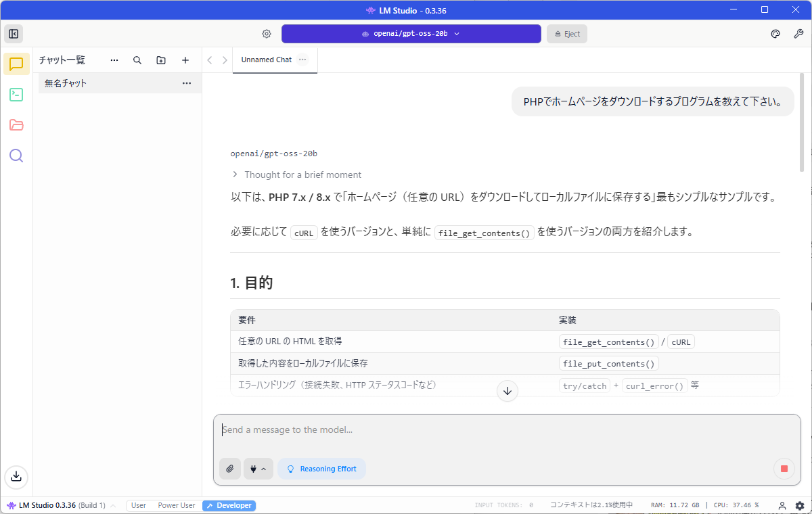The height and width of the screenshot is (514, 812).
Task: Select the Unnamed Chat tab
Action: coord(266,60)
